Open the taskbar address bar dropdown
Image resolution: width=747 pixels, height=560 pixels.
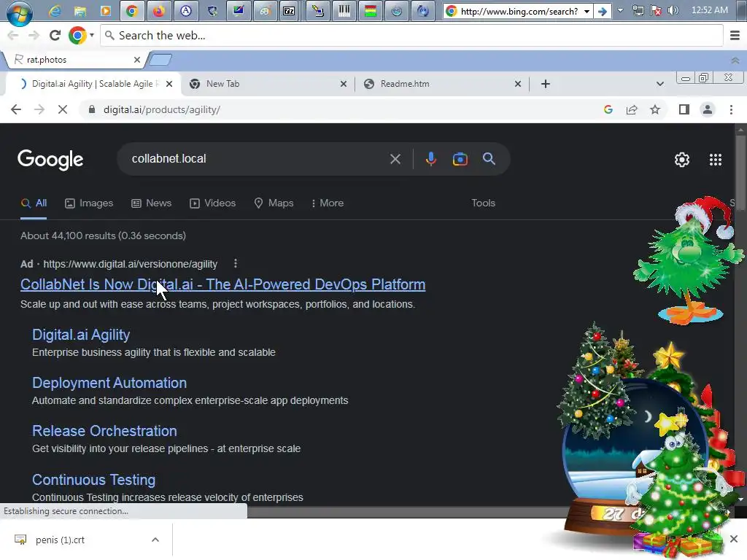click(x=587, y=11)
